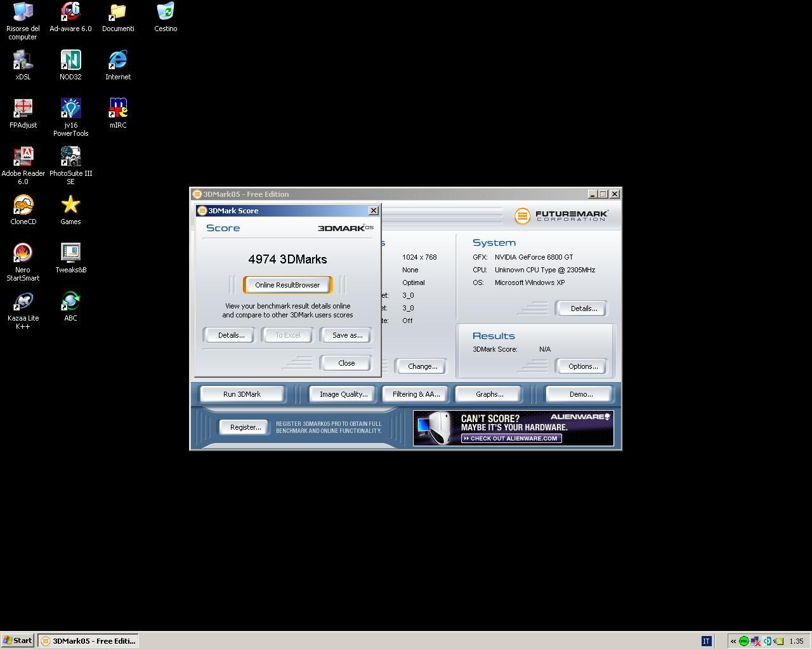Click the Change... settings button
The image size is (812, 650).
(422, 366)
